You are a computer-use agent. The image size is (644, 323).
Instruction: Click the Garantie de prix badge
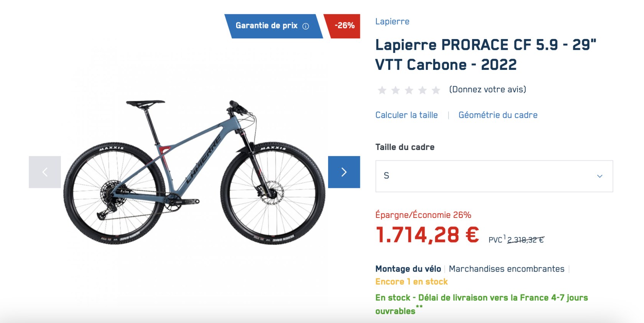[x=273, y=26]
